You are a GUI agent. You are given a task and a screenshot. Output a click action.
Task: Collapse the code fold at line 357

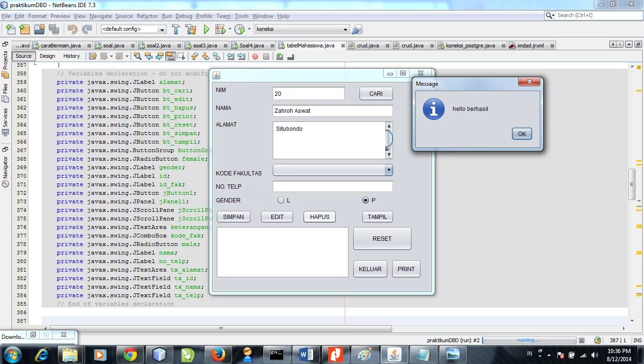tap(35, 63)
